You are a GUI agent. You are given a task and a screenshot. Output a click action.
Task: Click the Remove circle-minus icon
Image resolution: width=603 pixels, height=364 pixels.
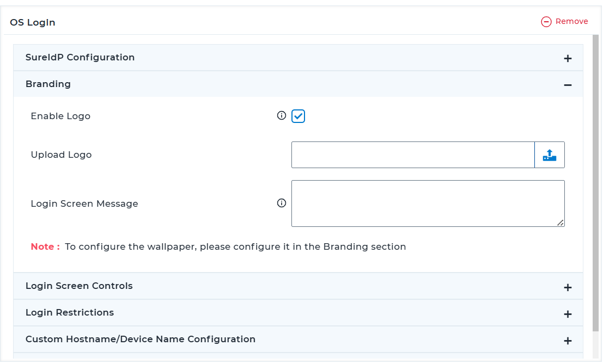[546, 22]
